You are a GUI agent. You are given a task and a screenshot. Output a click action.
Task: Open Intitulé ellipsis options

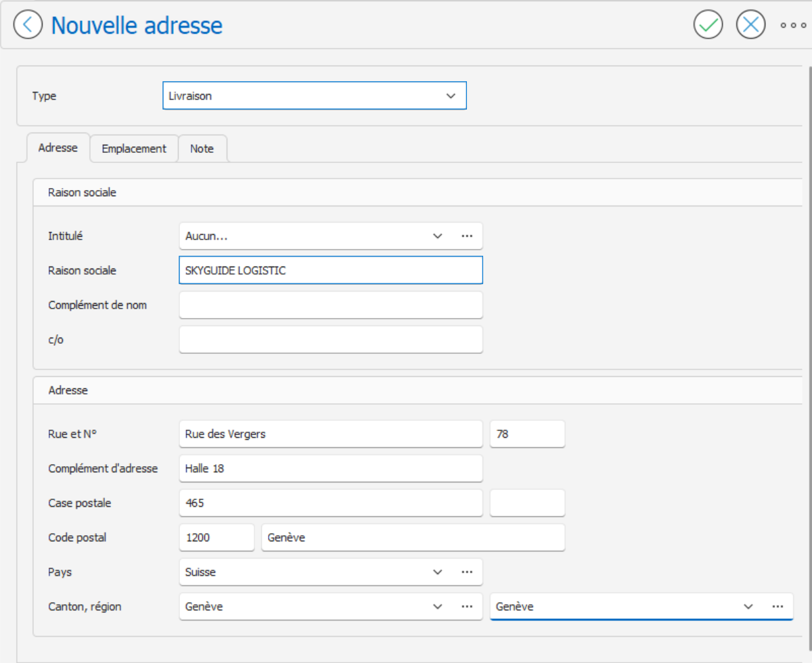click(467, 236)
